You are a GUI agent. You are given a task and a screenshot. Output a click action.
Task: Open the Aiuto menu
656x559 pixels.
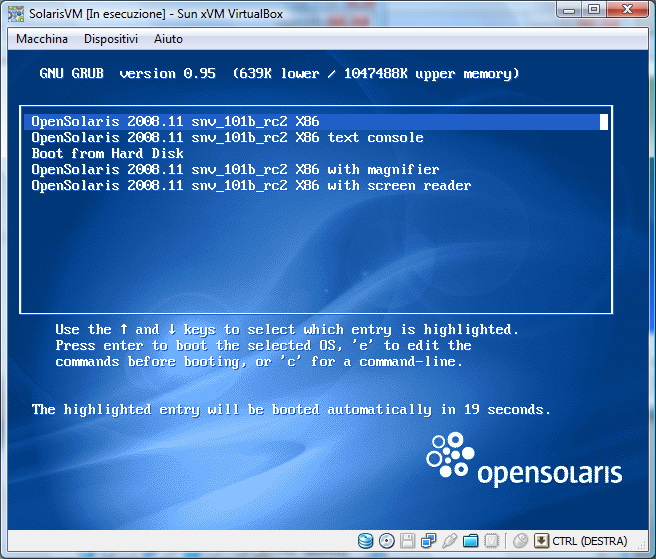tap(168, 39)
